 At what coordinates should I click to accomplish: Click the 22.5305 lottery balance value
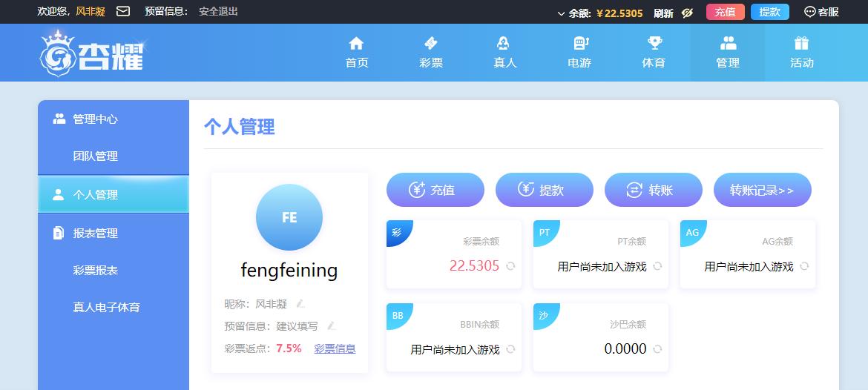[x=474, y=266]
